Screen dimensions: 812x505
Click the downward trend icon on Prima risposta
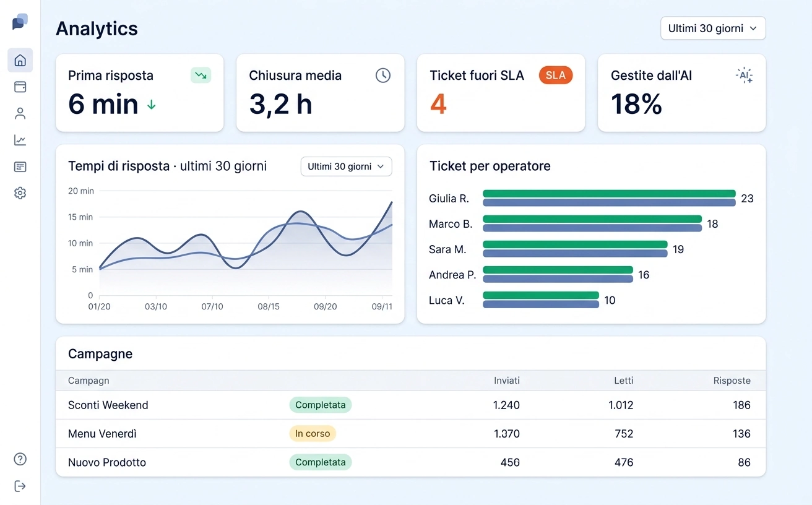point(201,76)
